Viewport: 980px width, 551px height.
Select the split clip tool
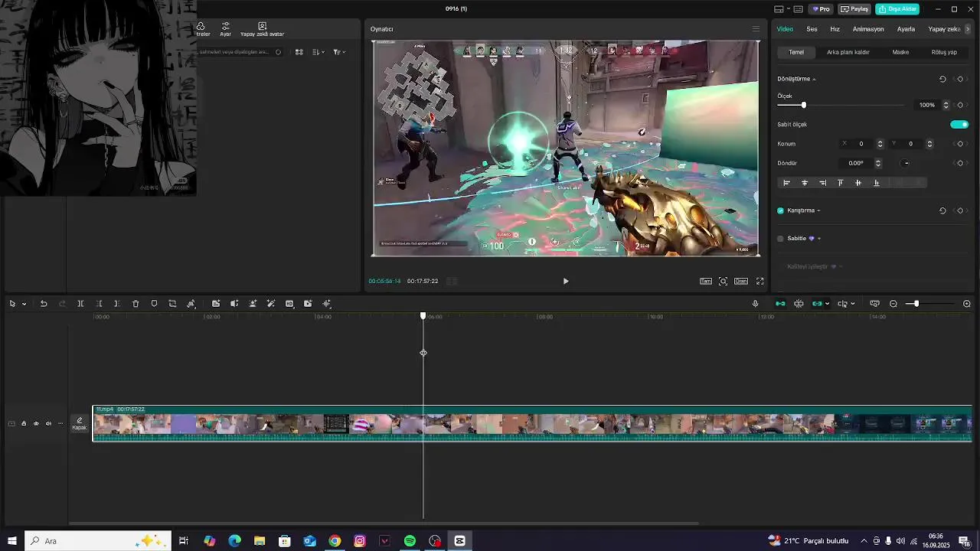(x=80, y=304)
